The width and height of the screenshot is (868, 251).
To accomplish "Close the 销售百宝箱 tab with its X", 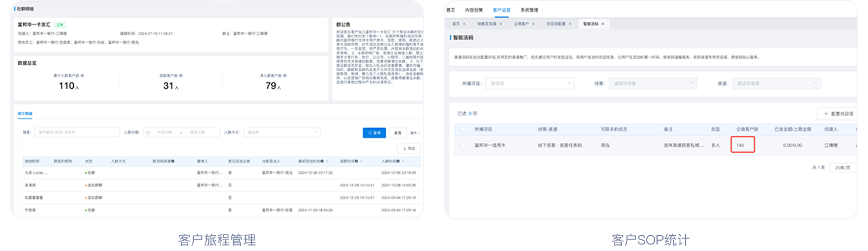I will [500, 24].
